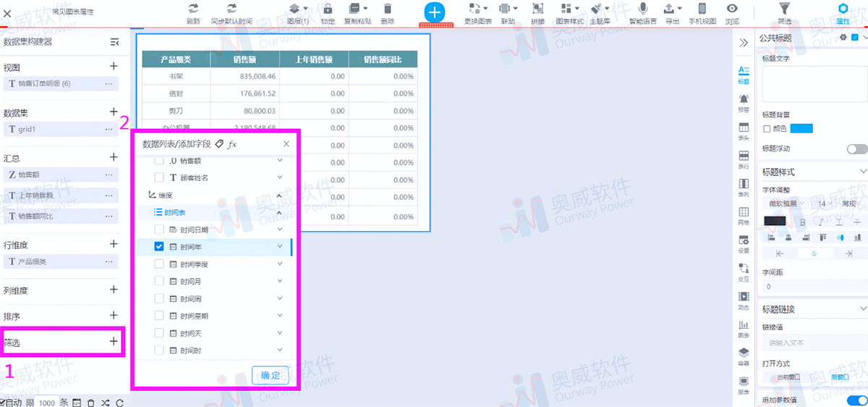868x407 pixels.
Task: Click the settings gear beside 公共标题
Action: [843, 38]
